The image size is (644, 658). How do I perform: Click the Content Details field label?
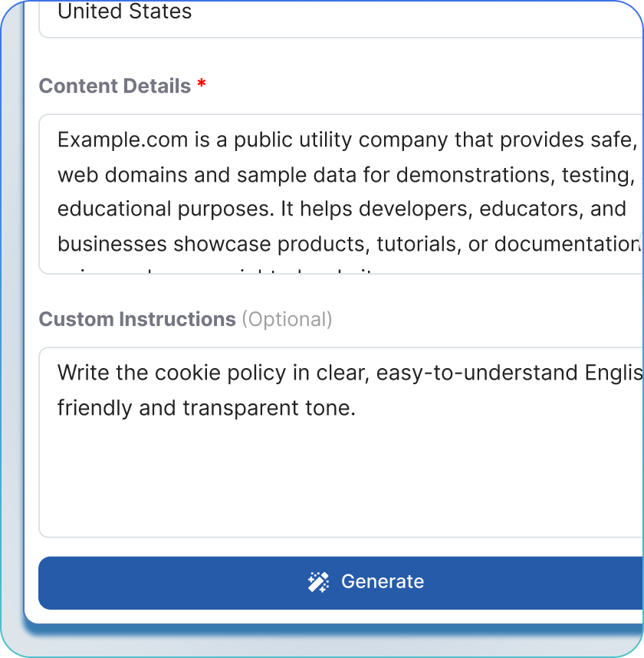pyautogui.click(x=115, y=86)
